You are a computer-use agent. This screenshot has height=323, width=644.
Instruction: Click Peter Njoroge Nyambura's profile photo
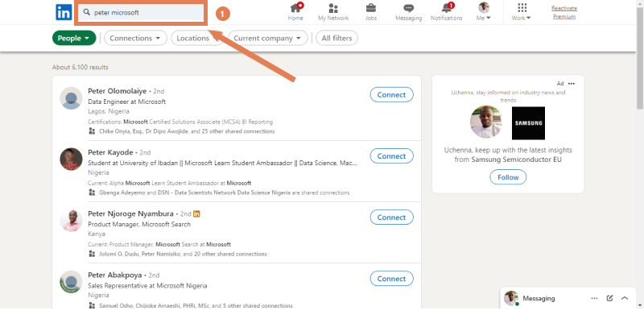coord(71,220)
